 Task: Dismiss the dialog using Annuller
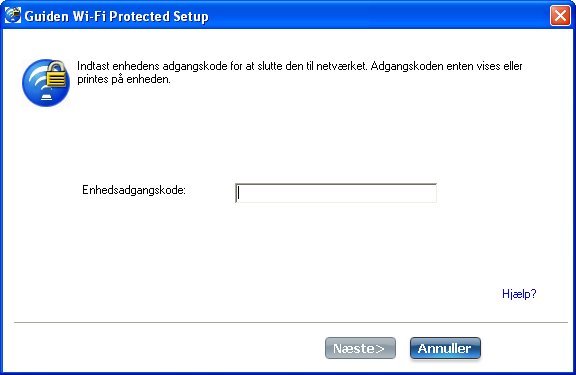(445, 348)
